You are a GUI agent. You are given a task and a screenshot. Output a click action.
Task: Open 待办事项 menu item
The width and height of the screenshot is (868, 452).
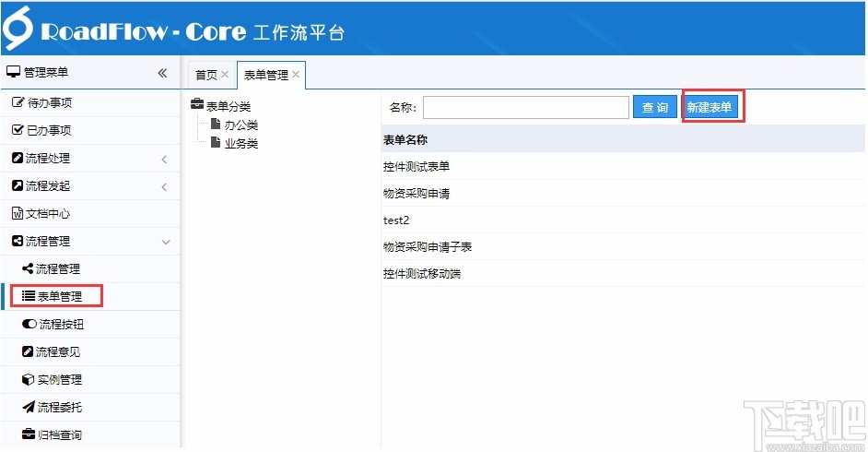90,102
